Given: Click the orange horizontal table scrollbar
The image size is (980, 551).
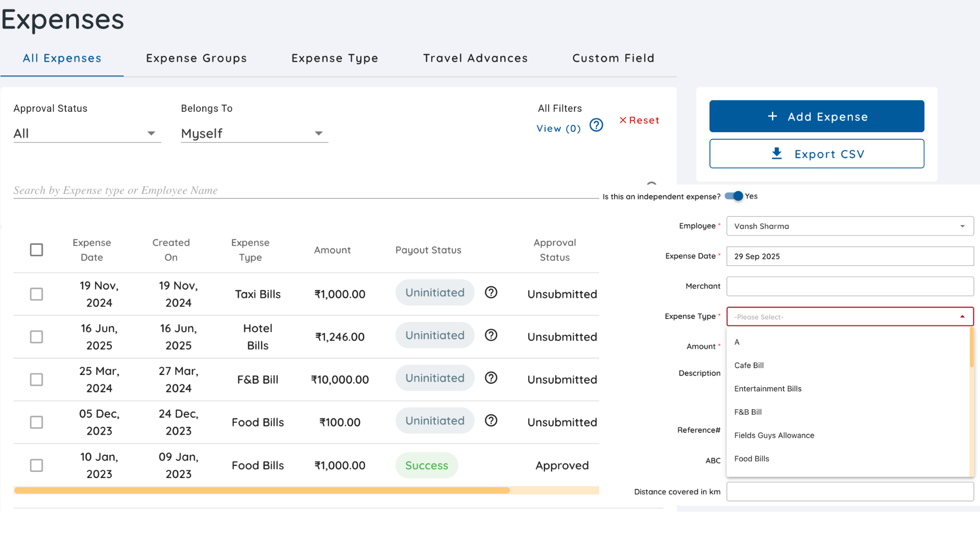Looking at the screenshot, I should 262,490.
